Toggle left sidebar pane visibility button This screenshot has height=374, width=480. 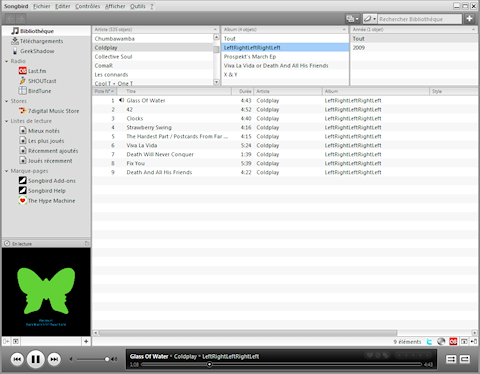6,341
